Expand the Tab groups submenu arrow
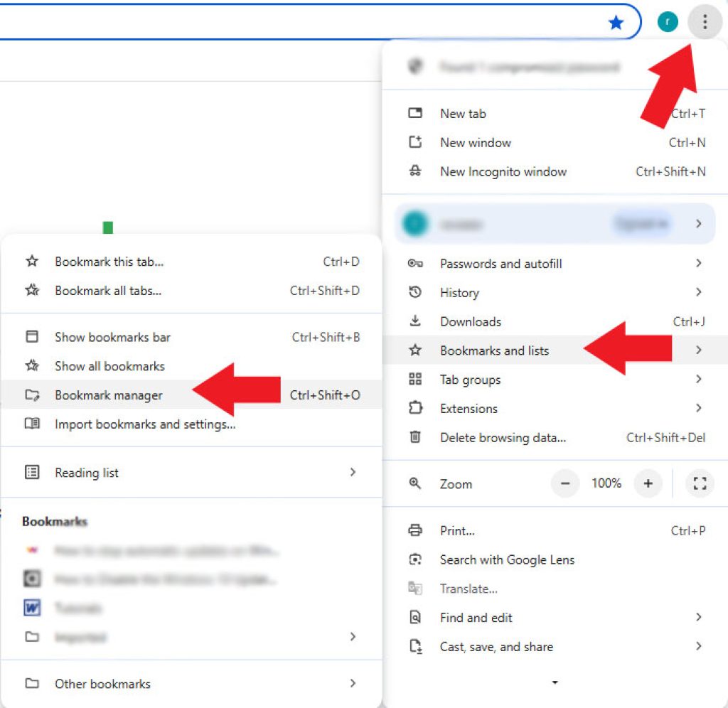 click(699, 379)
